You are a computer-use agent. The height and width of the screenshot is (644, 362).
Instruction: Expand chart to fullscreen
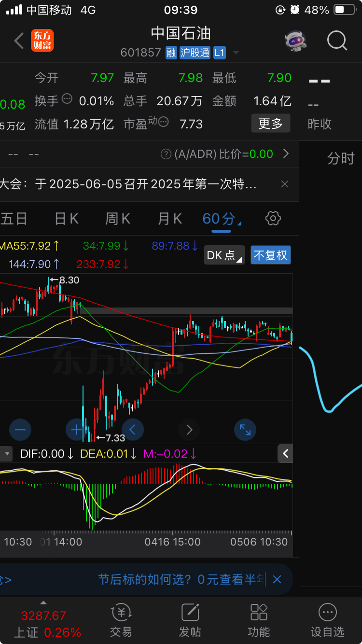[245, 429]
